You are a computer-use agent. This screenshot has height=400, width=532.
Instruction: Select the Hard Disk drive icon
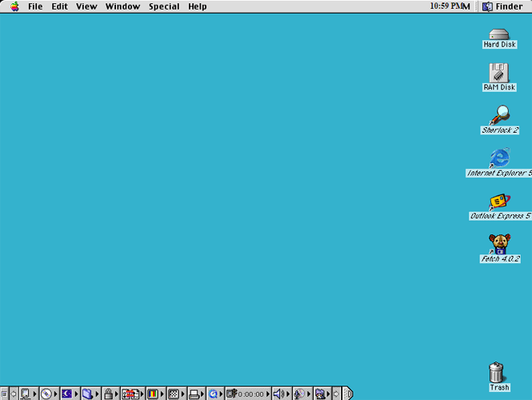click(x=498, y=34)
